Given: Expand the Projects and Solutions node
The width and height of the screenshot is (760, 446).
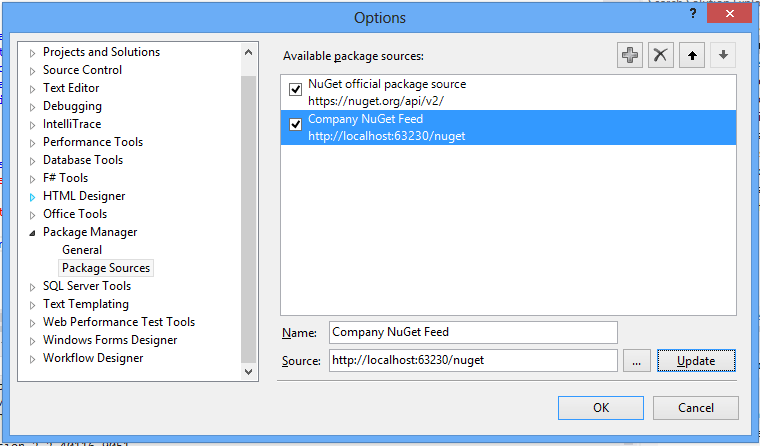Looking at the screenshot, I should [x=33, y=53].
